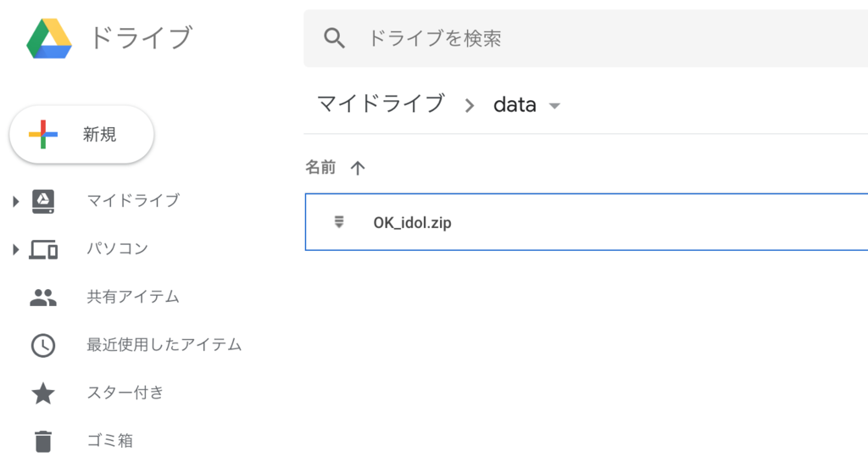Click the OK_idol.zip file type icon
This screenshot has height=468, width=868.
(x=339, y=223)
